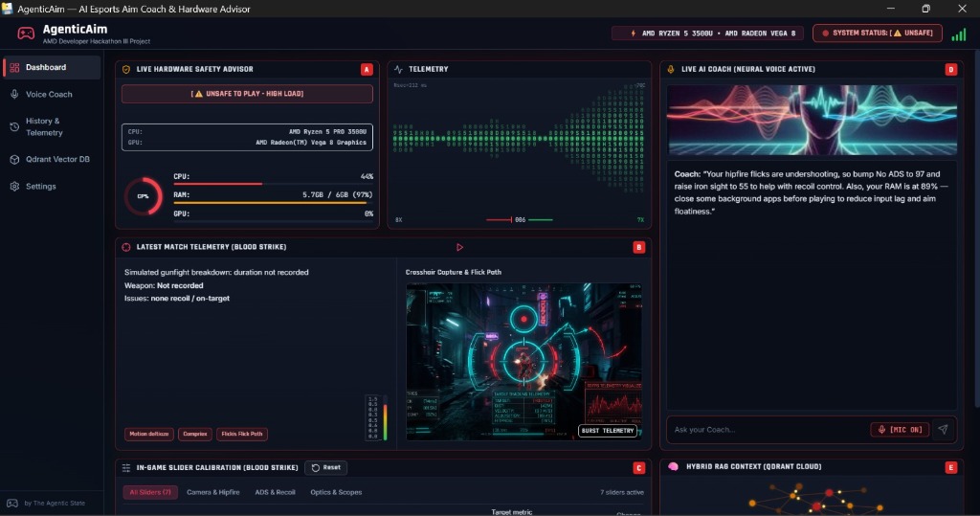Click the Qdrant cube icon in sidebar
This screenshot has width=980, height=516.
click(14, 160)
